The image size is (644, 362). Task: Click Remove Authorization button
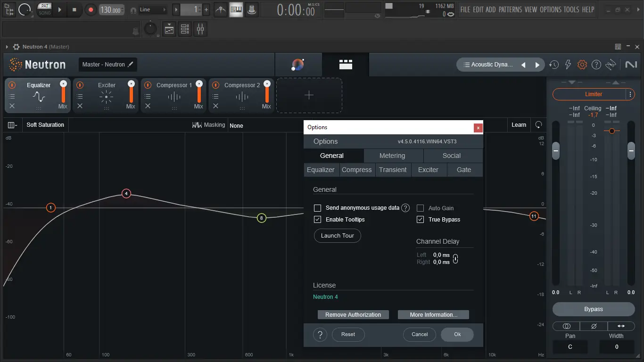[353, 315]
